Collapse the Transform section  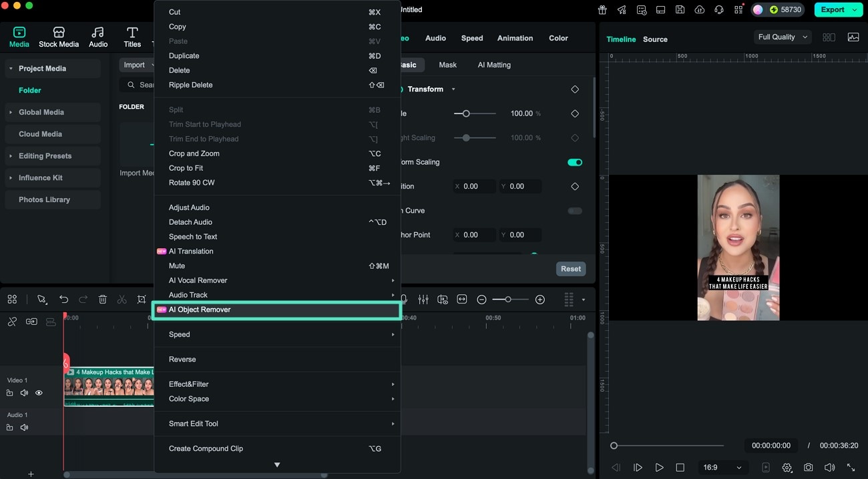(x=453, y=89)
